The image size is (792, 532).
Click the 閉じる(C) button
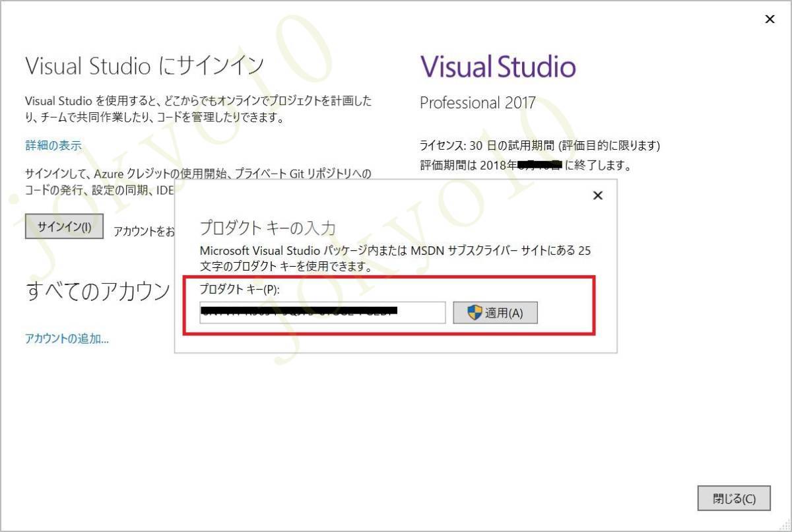click(x=734, y=498)
